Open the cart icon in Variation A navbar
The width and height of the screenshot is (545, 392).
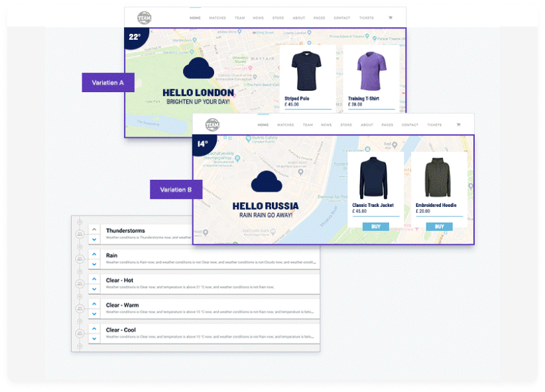[x=391, y=18]
